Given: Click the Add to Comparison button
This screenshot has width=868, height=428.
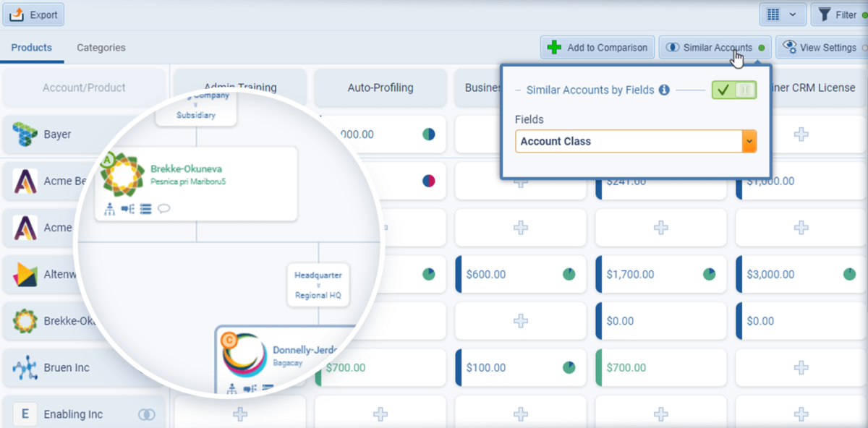Looking at the screenshot, I should coord(597,47).
